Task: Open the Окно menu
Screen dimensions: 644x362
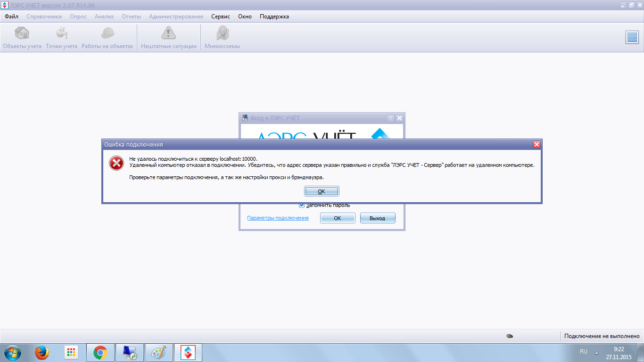Action: pos(245,16)
